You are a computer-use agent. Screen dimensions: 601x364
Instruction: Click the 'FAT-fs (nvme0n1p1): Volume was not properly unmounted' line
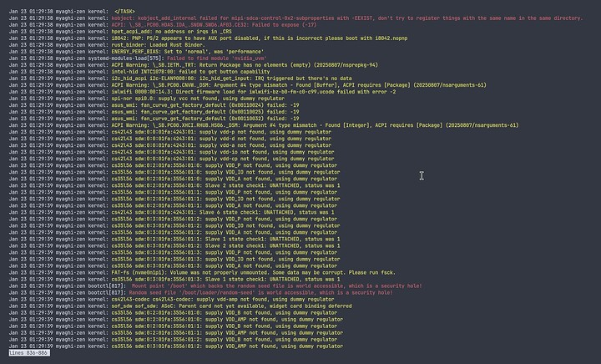[202, 273]
